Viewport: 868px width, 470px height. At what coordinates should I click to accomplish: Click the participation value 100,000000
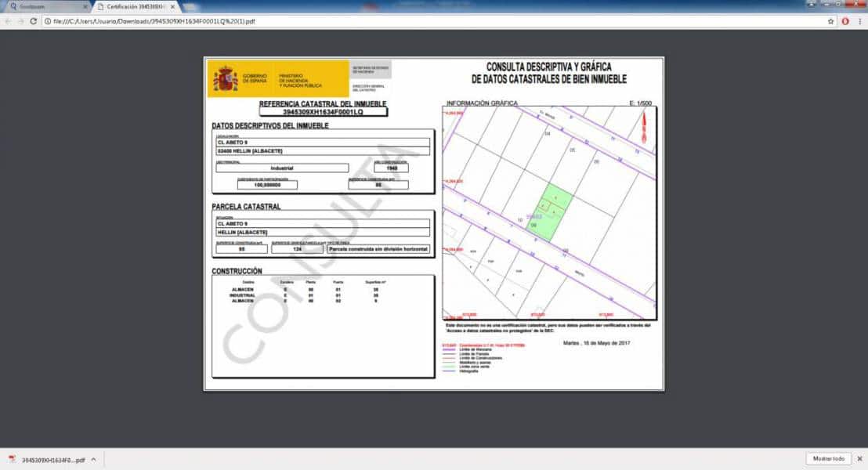[x=267, y=185]
